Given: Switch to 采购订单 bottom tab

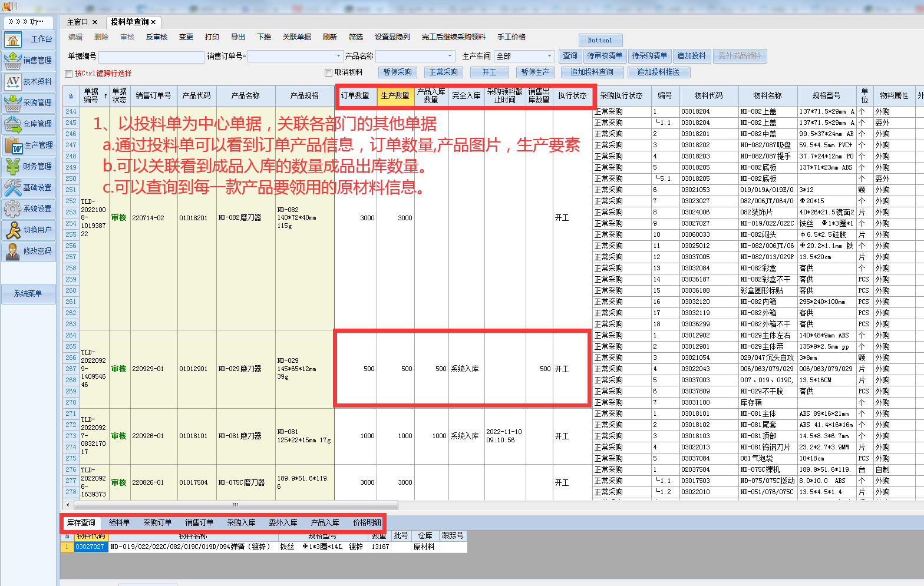Looking at the screenshot, I should coord(157,523).
